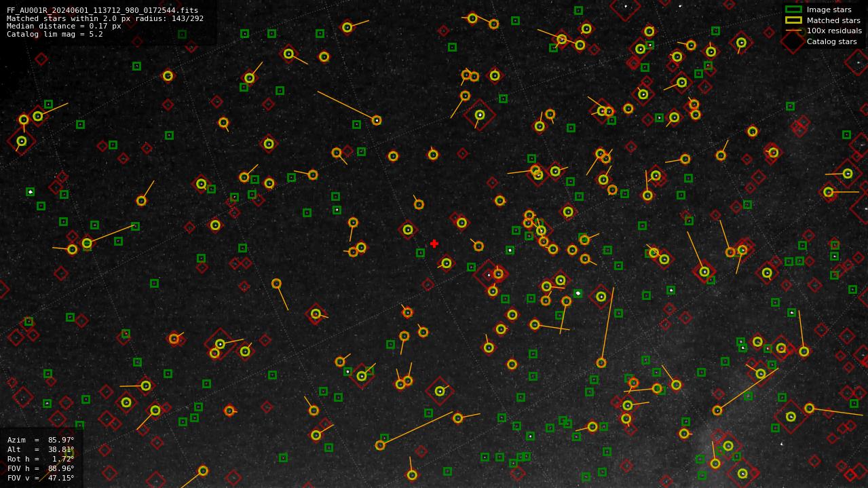Image resolution: width=868 pixels, height=488 pixels.
Task: Click the yellow Matched stars legend square
Action: (793, 20)
